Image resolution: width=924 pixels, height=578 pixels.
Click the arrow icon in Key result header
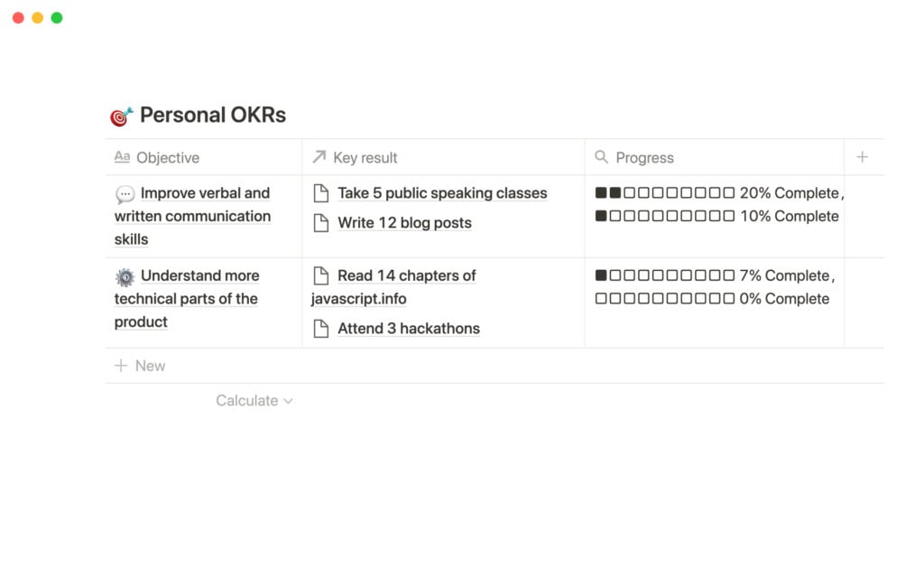point(318,156)
